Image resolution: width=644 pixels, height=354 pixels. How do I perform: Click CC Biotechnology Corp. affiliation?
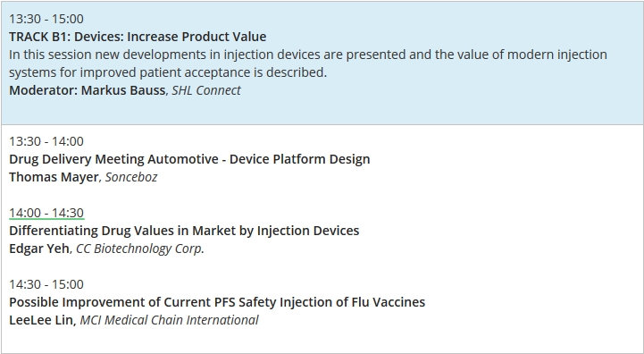(x=140, y=249)
